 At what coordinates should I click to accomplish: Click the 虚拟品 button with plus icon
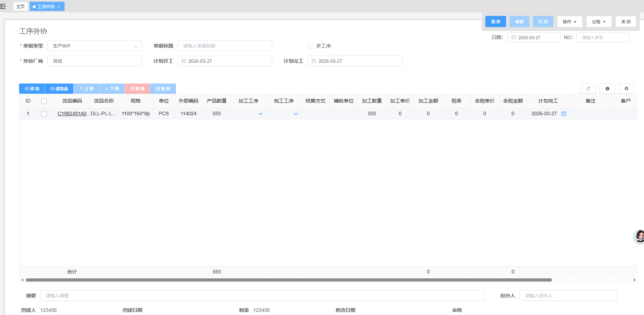(59, 89)
